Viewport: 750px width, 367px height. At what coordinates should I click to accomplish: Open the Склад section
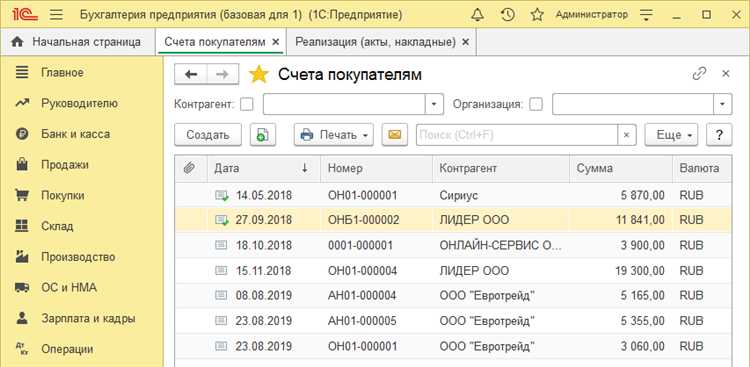(x=57, y=226)
